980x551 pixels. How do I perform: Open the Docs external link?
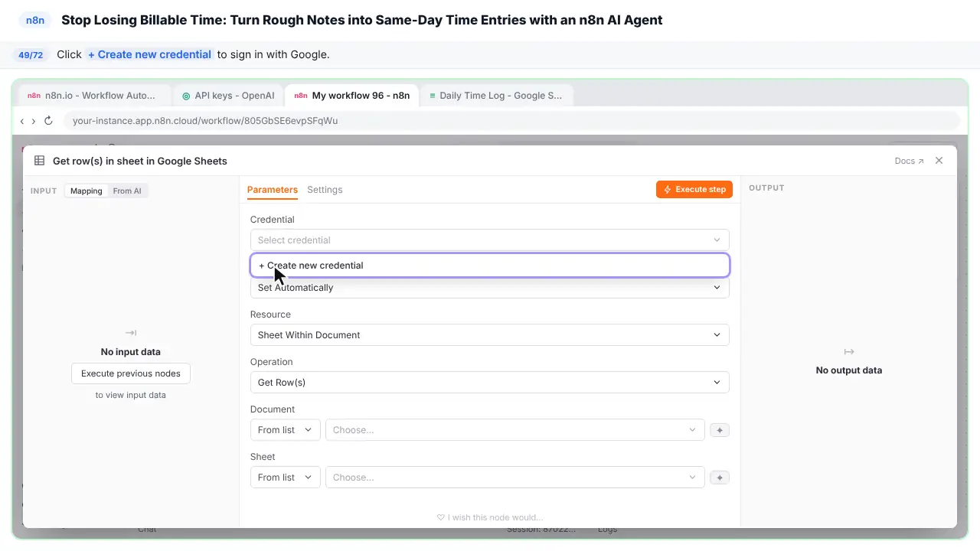[x=909, y=161]
